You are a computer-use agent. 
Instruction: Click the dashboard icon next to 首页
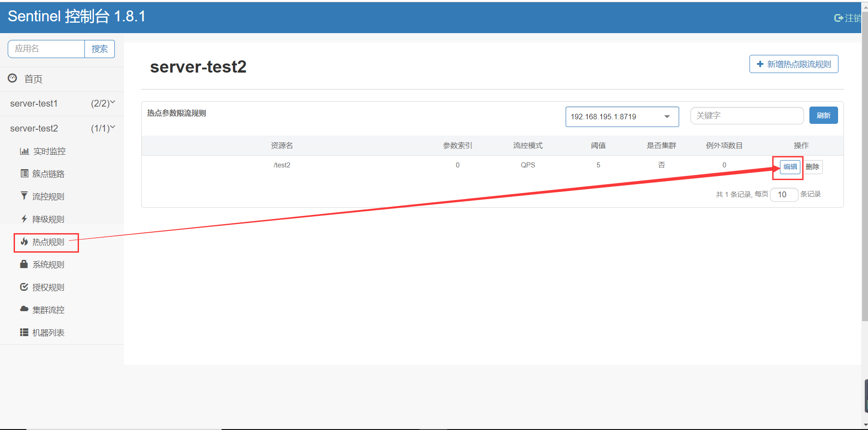pyautogui.click(x=12, y=78)
